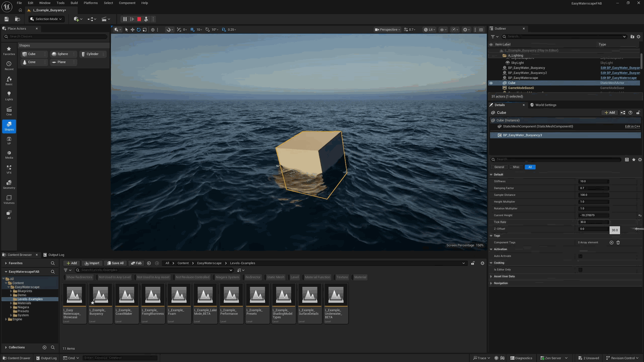The width and height of the screenshot is (644, 362).
Task: Open the Selection Mode dropdown
Action: (x=46, y=19)
